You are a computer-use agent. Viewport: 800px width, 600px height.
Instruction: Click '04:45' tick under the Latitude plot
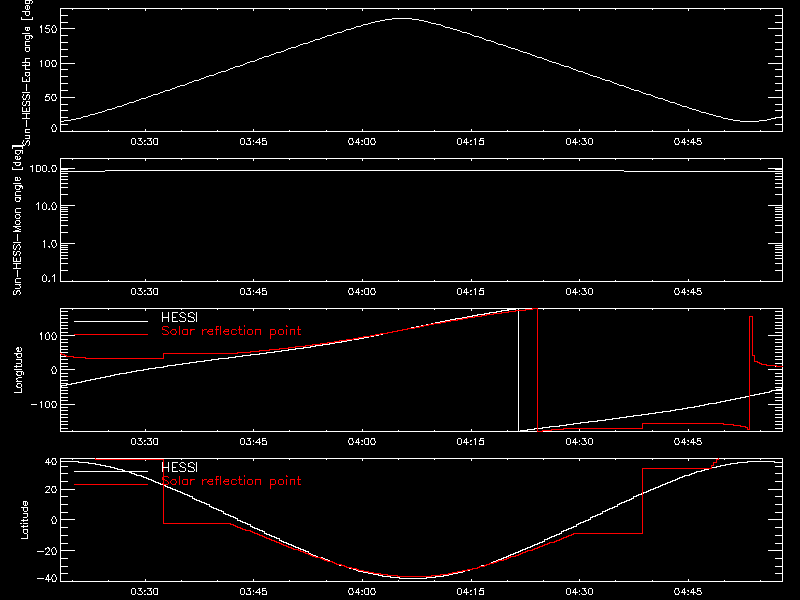tap(688, 592)
